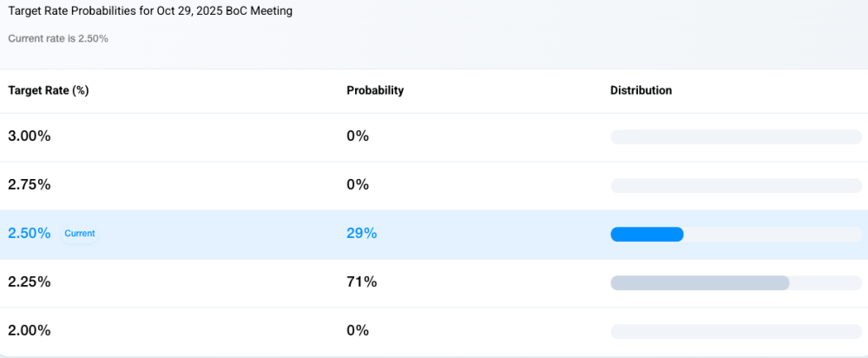Select the 2.75% target rate row
The image size is (868, 358).
30,185
